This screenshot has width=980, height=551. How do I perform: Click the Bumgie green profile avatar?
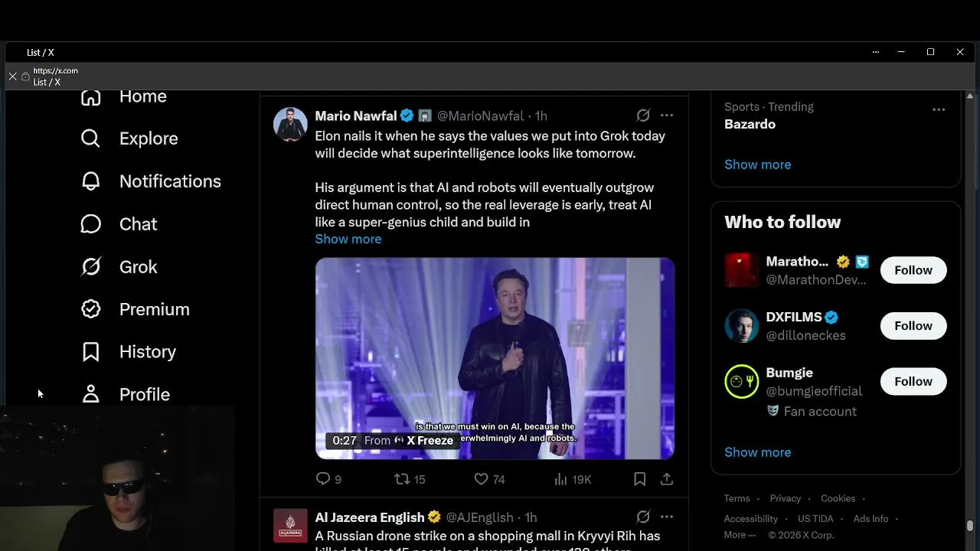741,381
